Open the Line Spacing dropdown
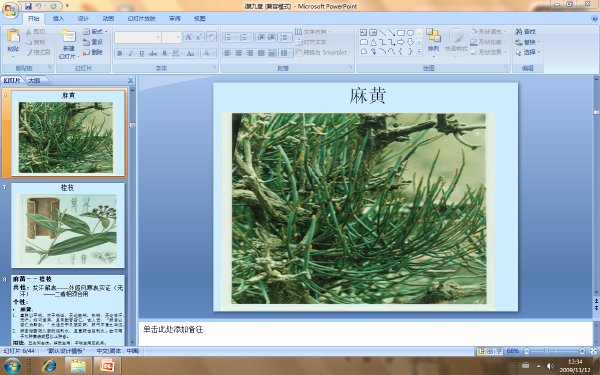The width and height of the screenshot is (600, 375). pyautogui.click(x=285, y=37)
